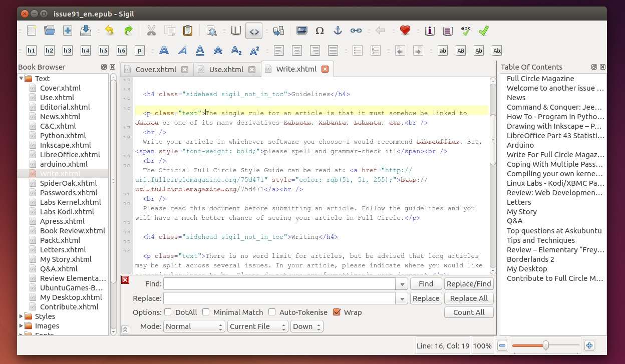Insert an anchor into the document

(338, 31)
